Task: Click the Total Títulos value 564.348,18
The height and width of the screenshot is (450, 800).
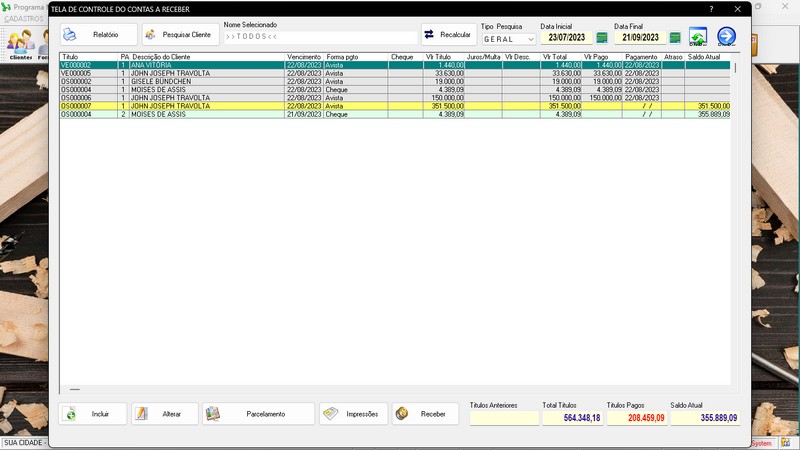Action: [x=572, y=418]
